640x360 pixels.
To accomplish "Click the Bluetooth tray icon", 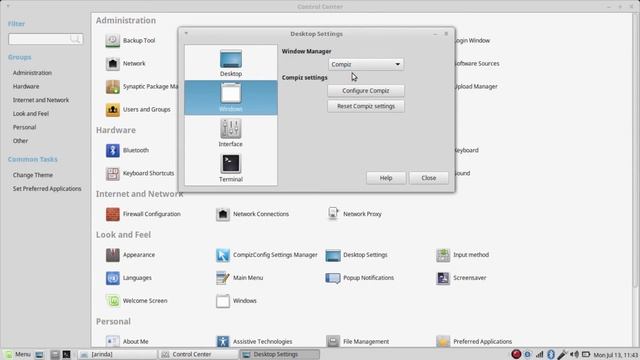I will 551,354.
